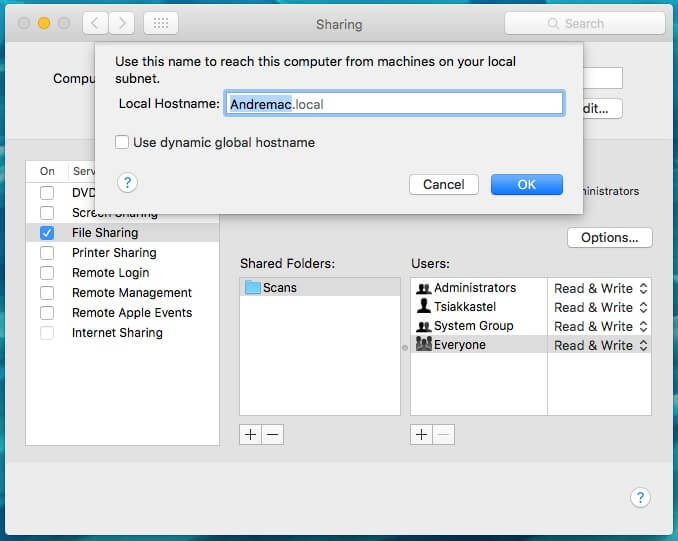
Task: Change Everyone permission level dropdown
Action: point(600,345)
